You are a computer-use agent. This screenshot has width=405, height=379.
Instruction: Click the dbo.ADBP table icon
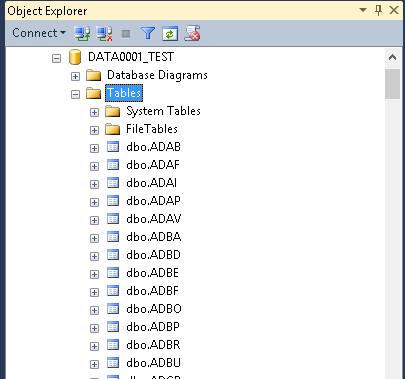[x=113, y=327]
